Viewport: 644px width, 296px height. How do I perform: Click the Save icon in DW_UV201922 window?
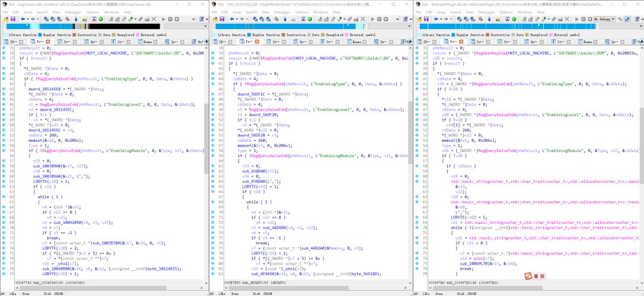222,19
